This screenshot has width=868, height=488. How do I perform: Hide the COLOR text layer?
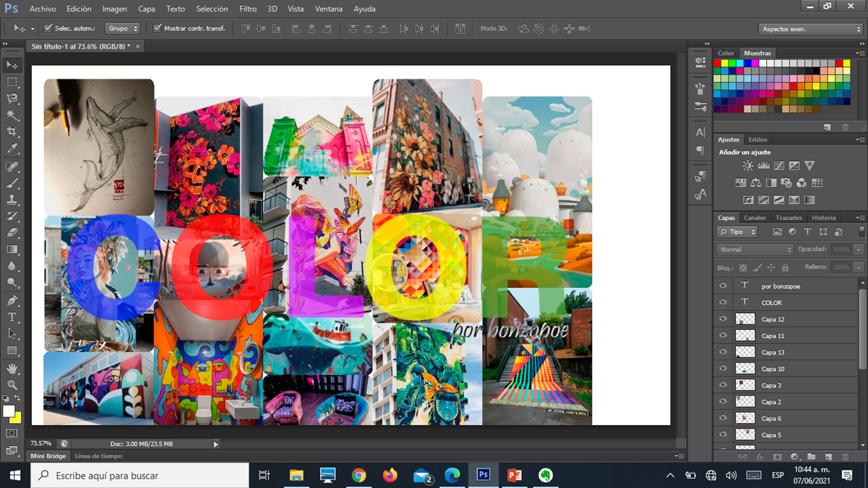723,302
